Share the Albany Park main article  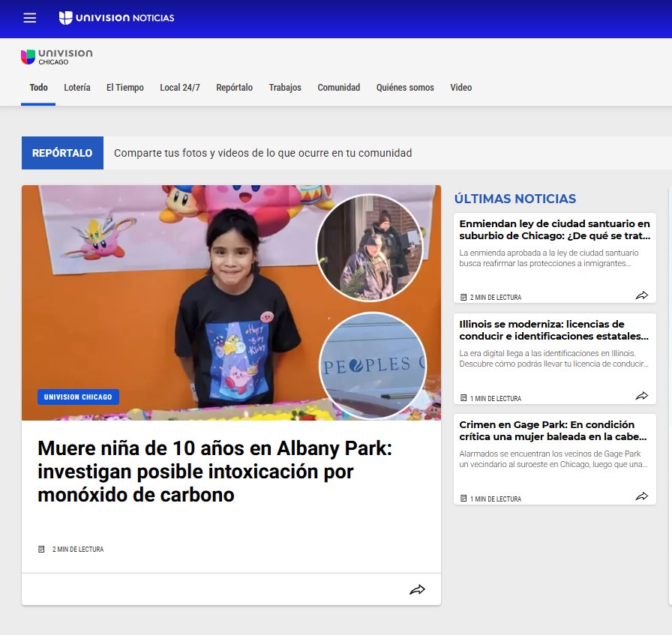[417, 590]
